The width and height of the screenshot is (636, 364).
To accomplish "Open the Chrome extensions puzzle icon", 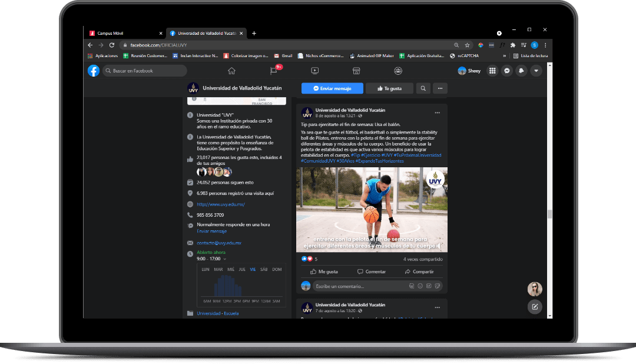I will pos(513,45).
